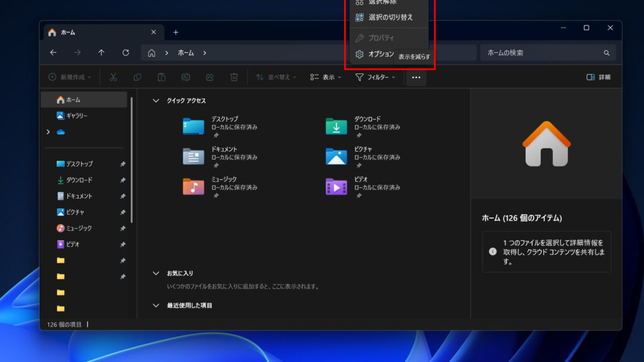Image resolution: width=644 pixels, height=362 pixels.
Task: Open the フィルター filter dropdown
Action: (375, 77)
